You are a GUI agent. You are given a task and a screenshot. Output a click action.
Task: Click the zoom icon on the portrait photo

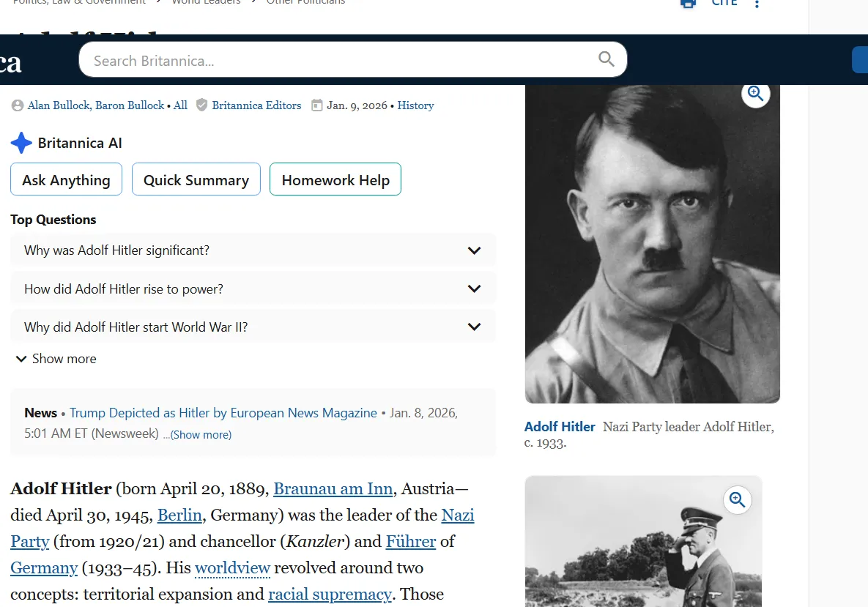pyautogui.click(x=755, y=94)
